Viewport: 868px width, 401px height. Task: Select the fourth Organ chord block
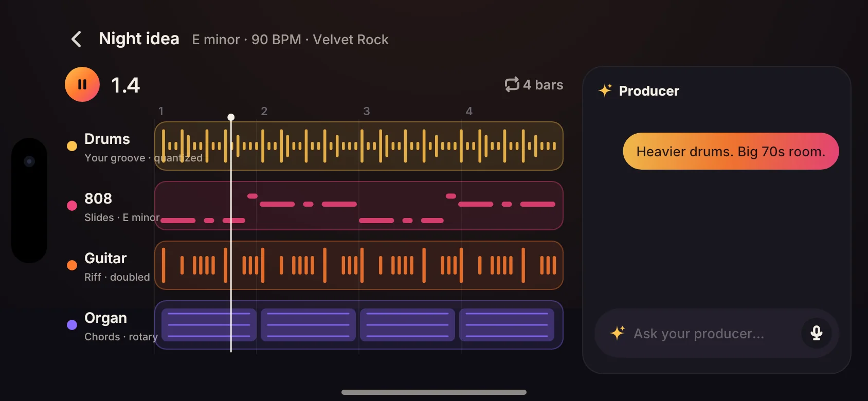point(507,325)
